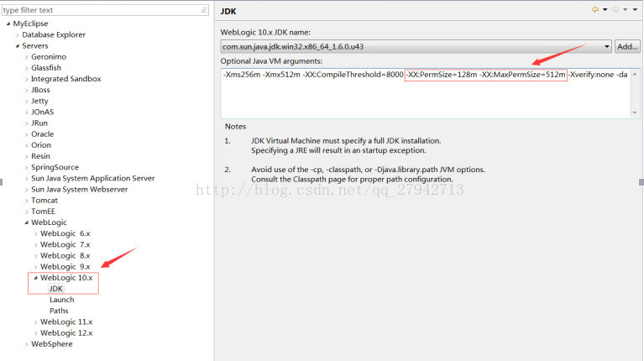
Task: Collapse the MyEclipse tree node
Action: (x=8, y=24)
